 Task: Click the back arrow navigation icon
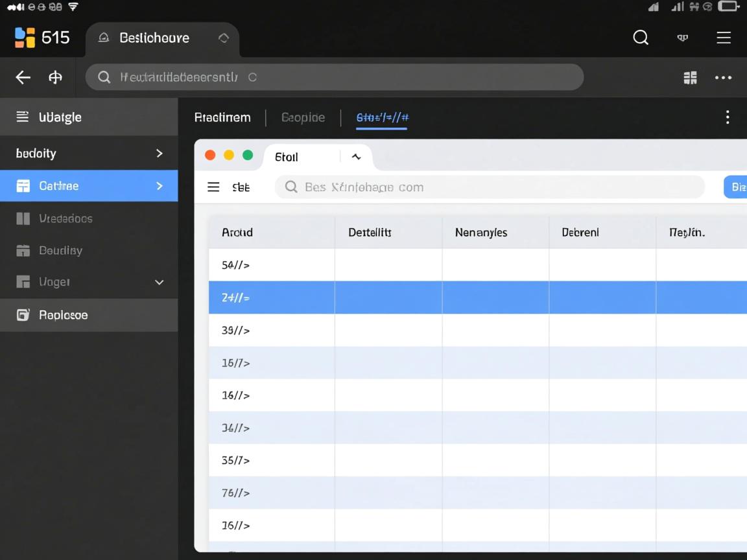click(23, 78)
